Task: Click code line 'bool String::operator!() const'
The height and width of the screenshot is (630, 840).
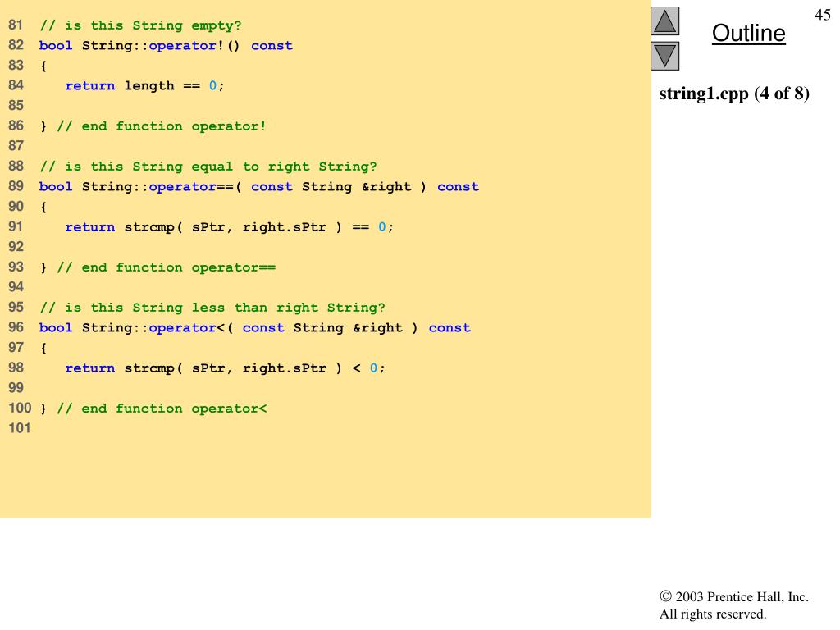Action: (x=166, y=46)
